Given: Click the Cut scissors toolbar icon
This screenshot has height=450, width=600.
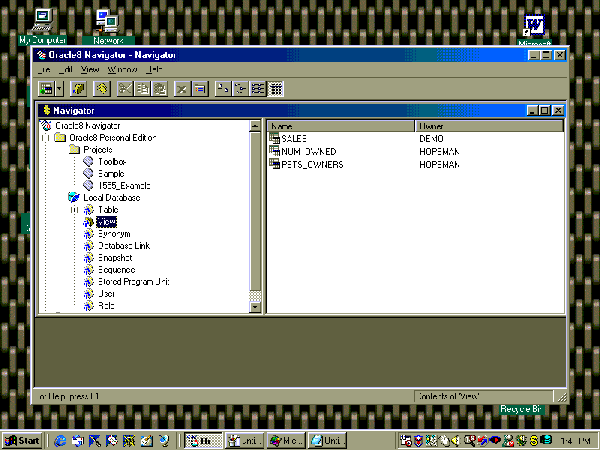Looking at the screenshot, I should click(x=125, y=89).
